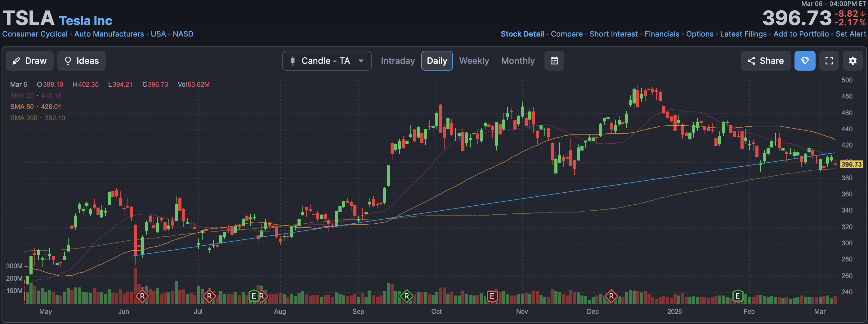Viewport: 868px width, 324px height.
Task: Click the 500 price axis label
Action: pos(847,80)
